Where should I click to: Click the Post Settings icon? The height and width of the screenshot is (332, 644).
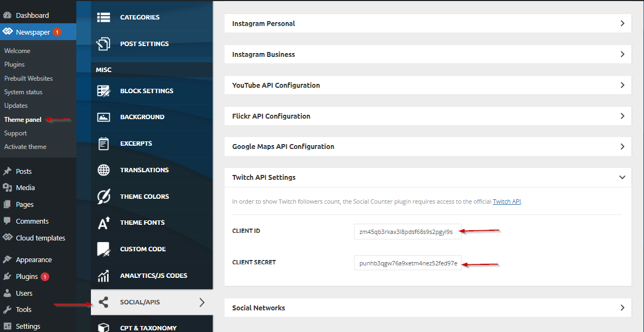(x=103, y=43)
